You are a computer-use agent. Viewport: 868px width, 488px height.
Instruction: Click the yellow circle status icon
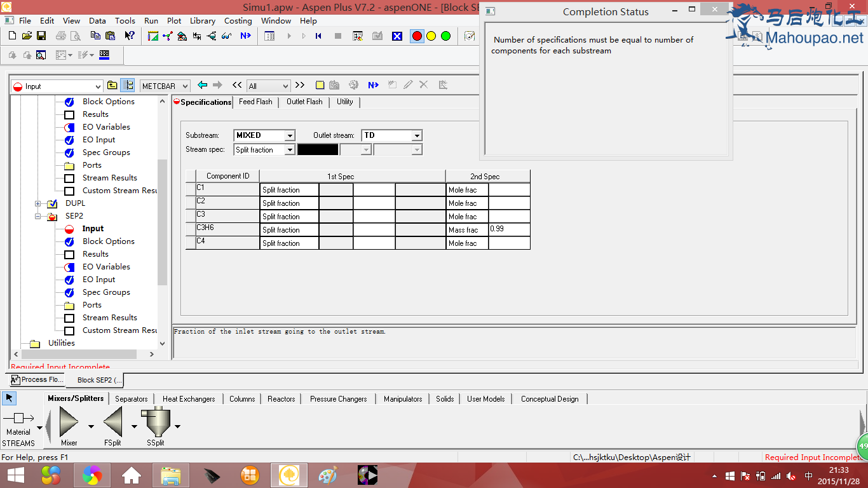(431, 36)
